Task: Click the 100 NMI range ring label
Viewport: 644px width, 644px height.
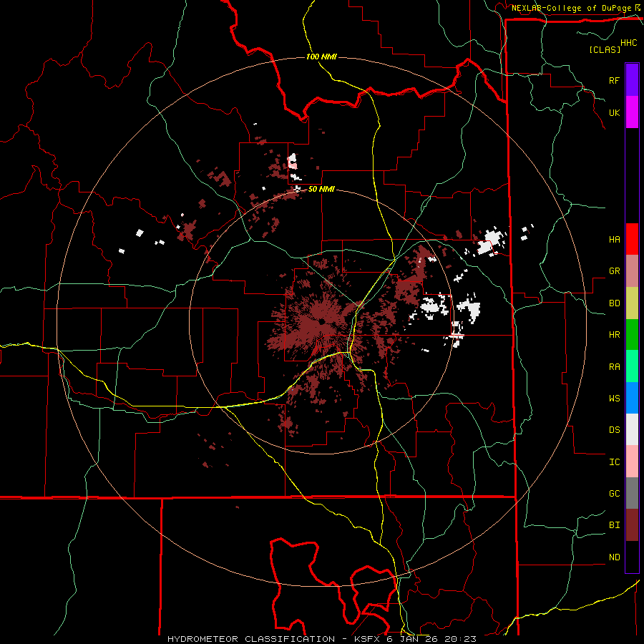Action: coord(321,57)
